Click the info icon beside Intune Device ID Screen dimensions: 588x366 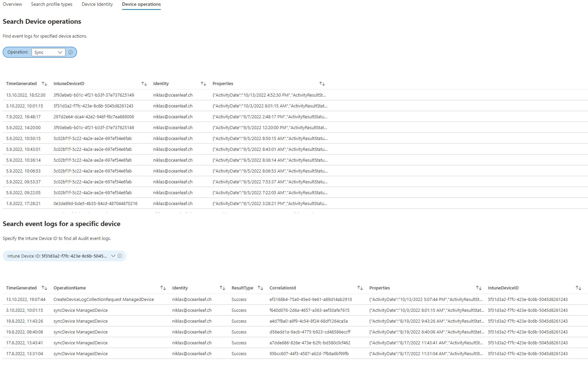[x=120, y=256]
